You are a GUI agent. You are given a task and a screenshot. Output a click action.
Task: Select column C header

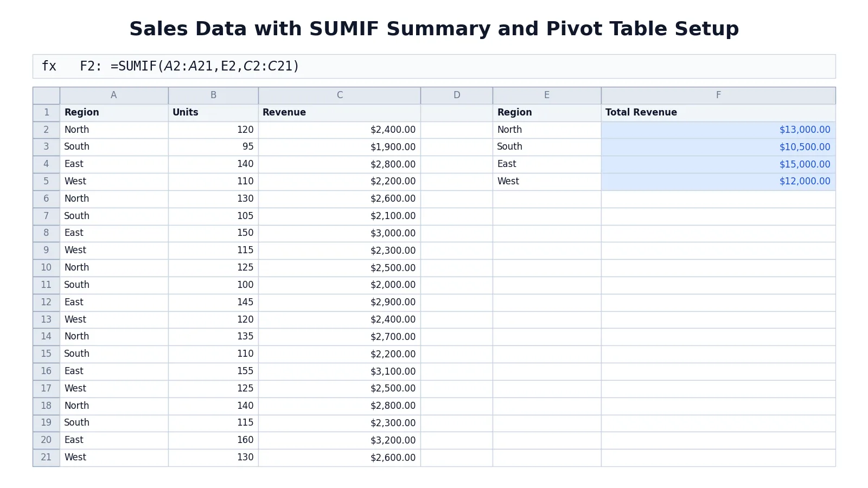tap(340, 95)
